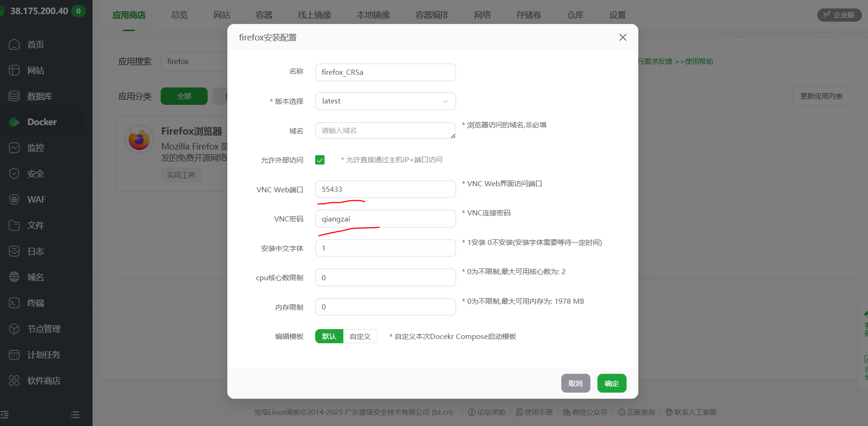Expand the version selection dropdown
The image size is (868, 426).
385,101
